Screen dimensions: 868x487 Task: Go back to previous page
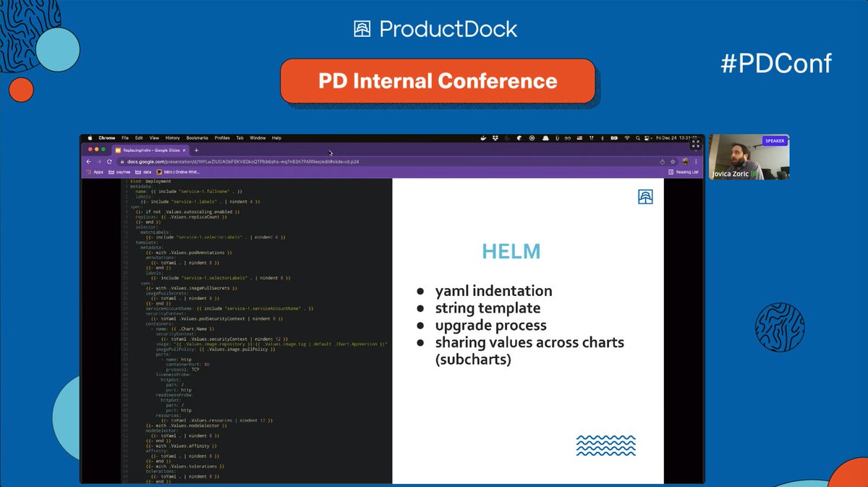pyautogui.click(x=88, y=161)
